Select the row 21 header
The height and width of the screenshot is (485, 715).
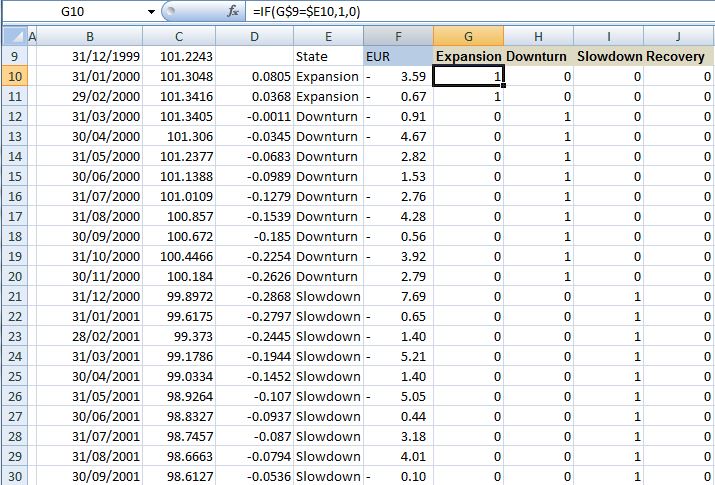(12, 296)
